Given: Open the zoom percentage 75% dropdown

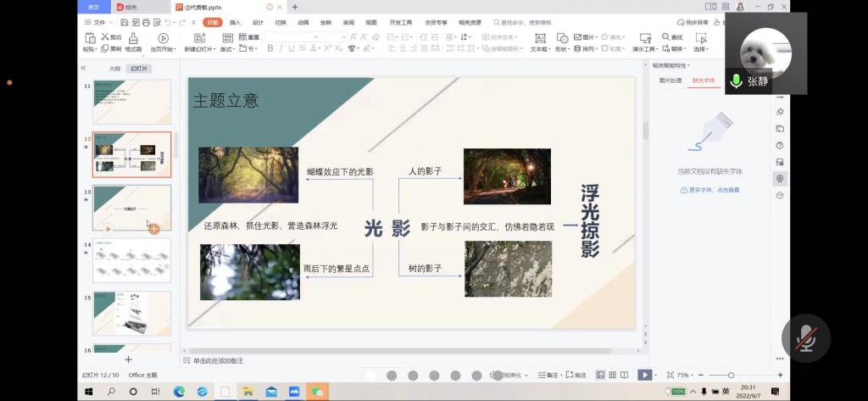Looking at the screenshot, I should pos(683,375).
